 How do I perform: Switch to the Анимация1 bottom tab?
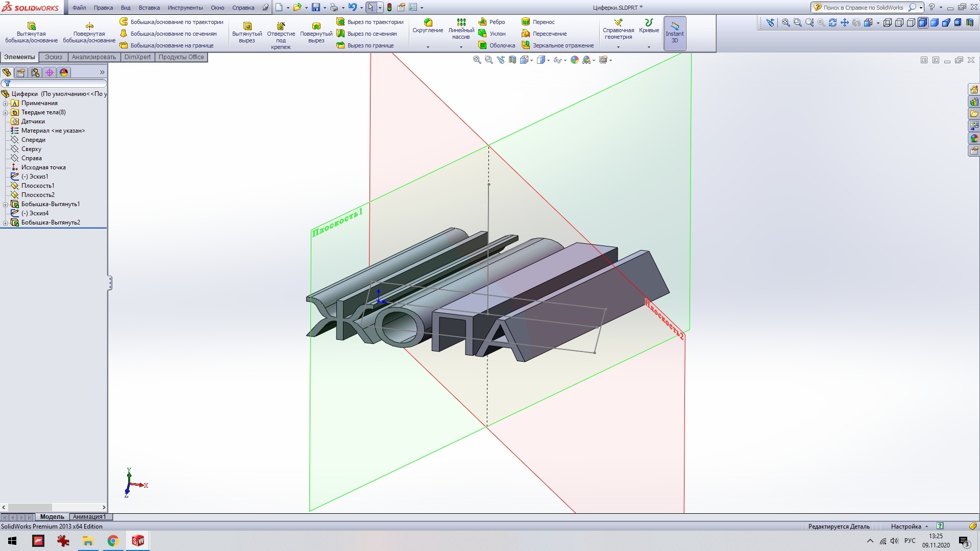89,517
